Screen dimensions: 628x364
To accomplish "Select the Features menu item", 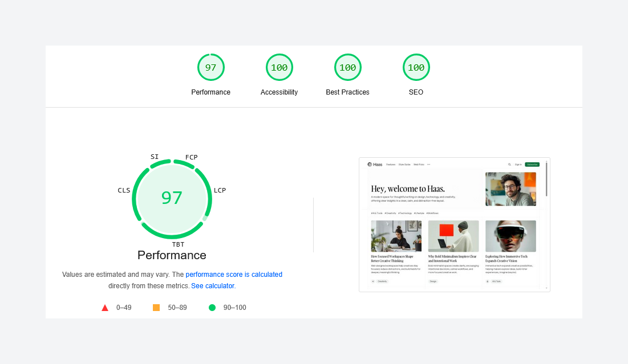I will [391, 165].
